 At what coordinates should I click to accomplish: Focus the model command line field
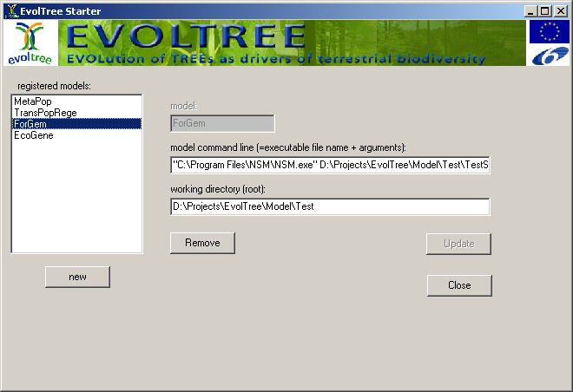click(330, 165)
